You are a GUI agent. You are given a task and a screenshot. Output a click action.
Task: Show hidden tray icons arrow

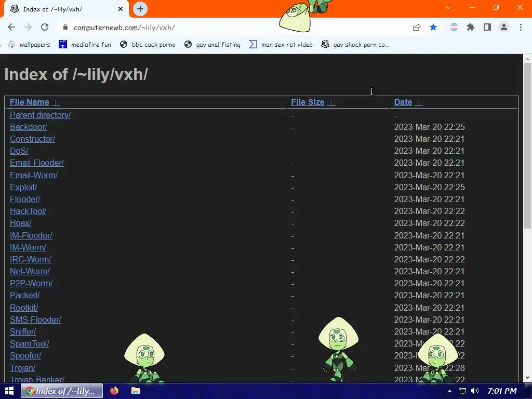[x=449, y=391]
